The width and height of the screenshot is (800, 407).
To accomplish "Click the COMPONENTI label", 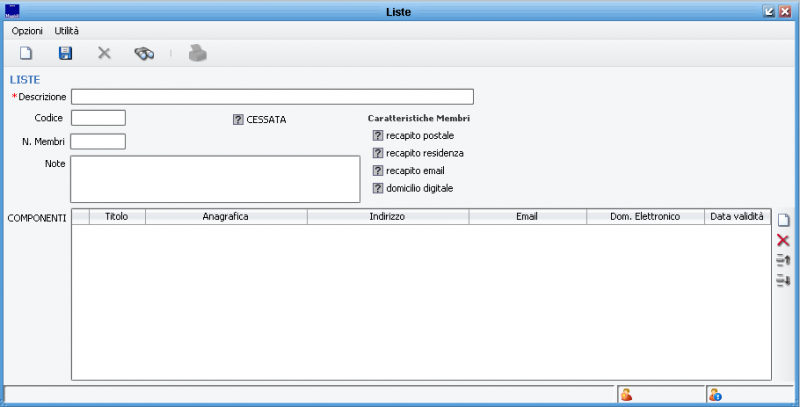I will pyautogui.click(x=37, y=218).
